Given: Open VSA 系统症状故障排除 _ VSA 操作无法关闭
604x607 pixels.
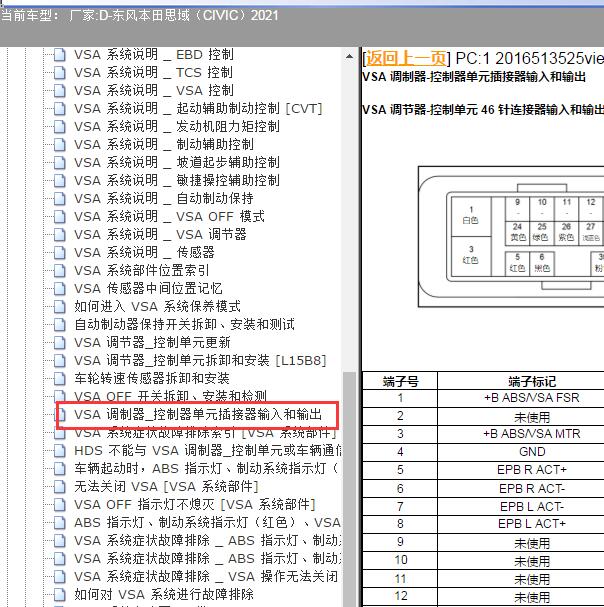Looking at the screenshot, I should tap(206, 576).
